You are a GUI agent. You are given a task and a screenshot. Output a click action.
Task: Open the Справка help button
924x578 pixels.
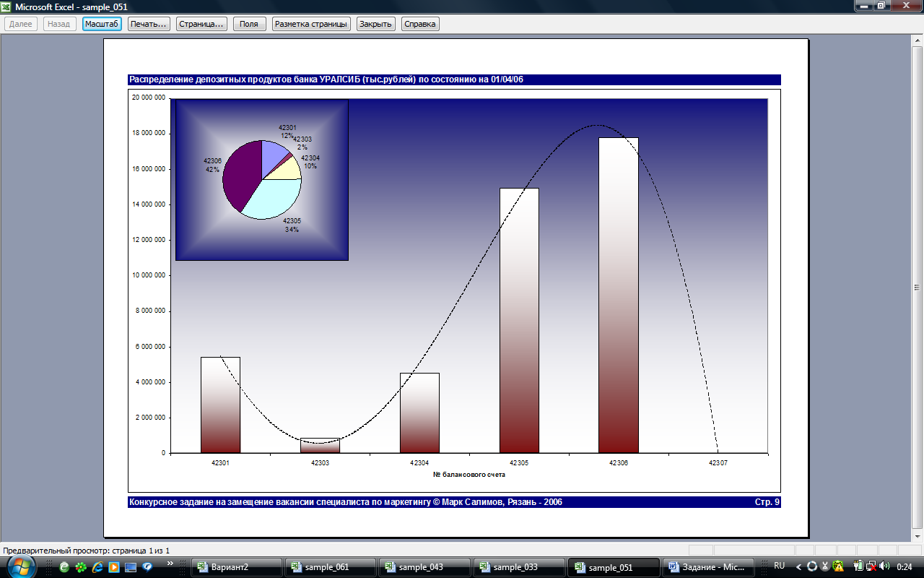click(x=420, y=24)
